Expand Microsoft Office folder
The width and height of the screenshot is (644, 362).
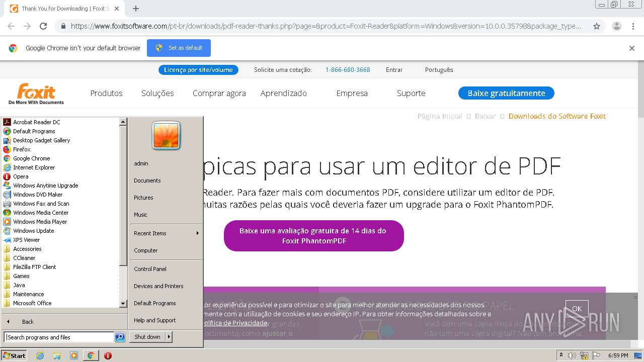[32, 303]
